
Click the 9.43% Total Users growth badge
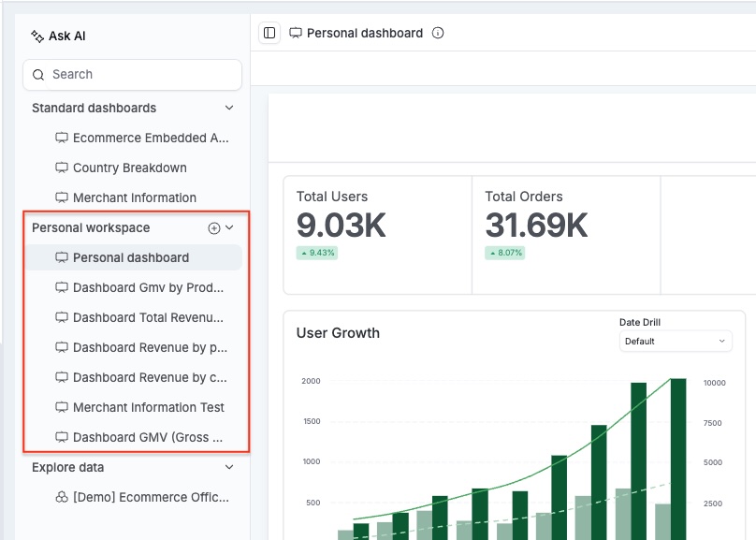point(317,253)
